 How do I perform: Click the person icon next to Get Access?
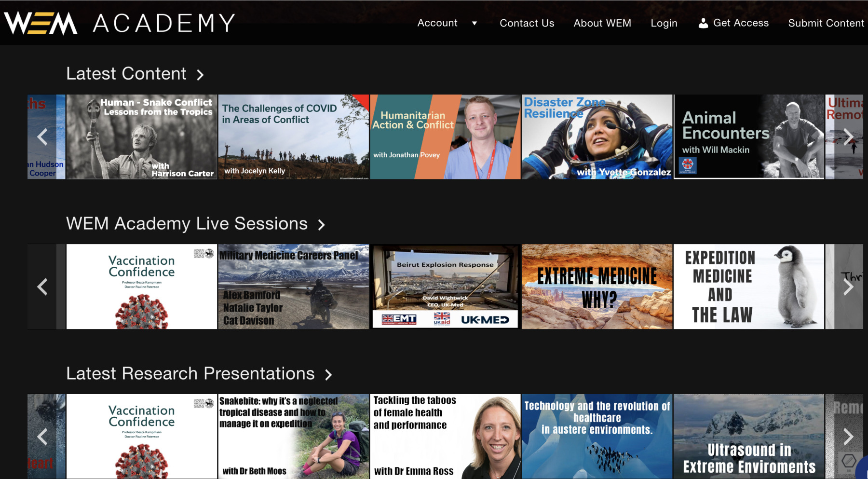point(703,22)
